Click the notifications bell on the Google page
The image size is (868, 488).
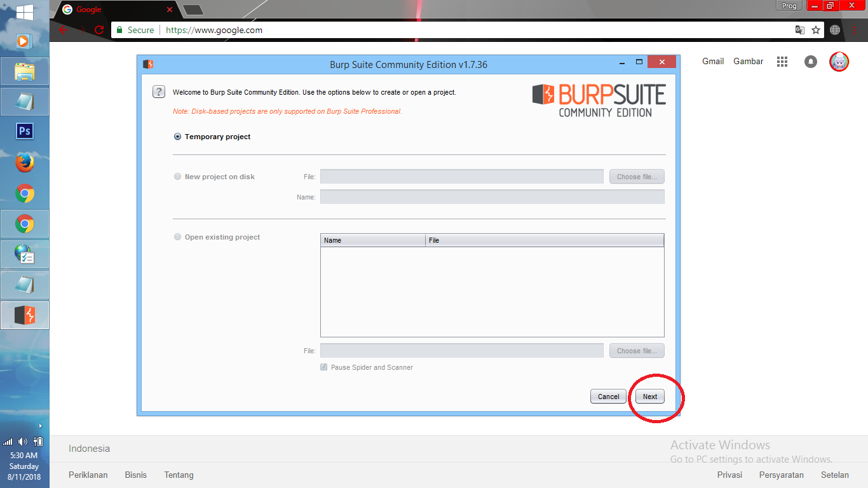pos(810,61)
